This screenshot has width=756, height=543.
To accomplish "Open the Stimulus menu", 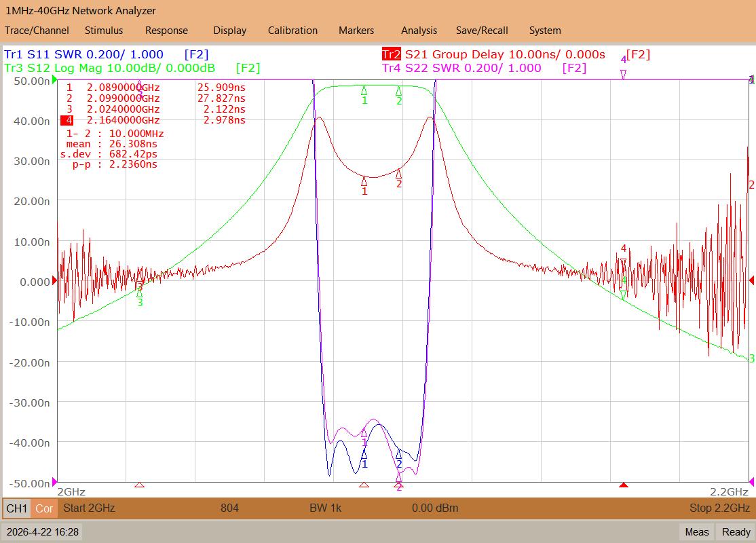I will (x=104, y=31).
